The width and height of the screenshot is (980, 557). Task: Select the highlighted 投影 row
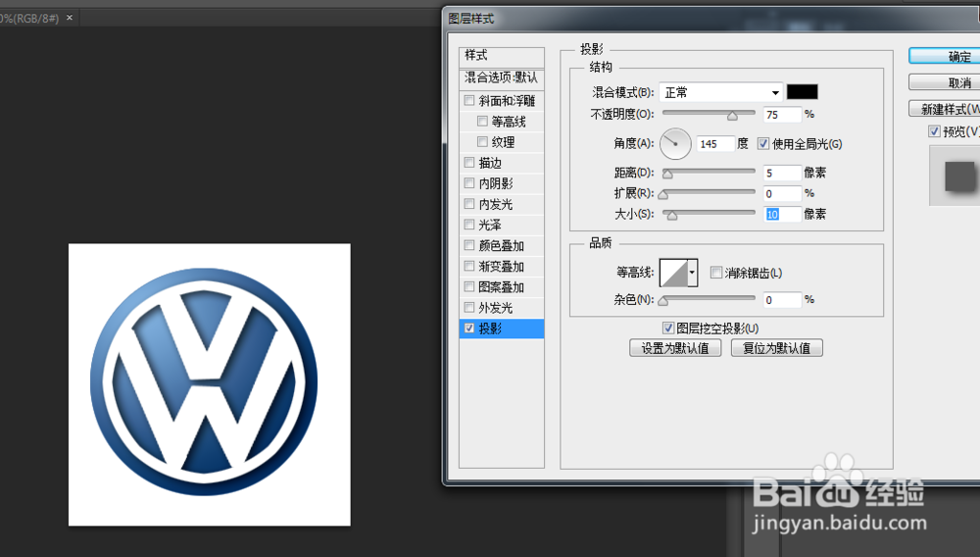click(501, 329)
